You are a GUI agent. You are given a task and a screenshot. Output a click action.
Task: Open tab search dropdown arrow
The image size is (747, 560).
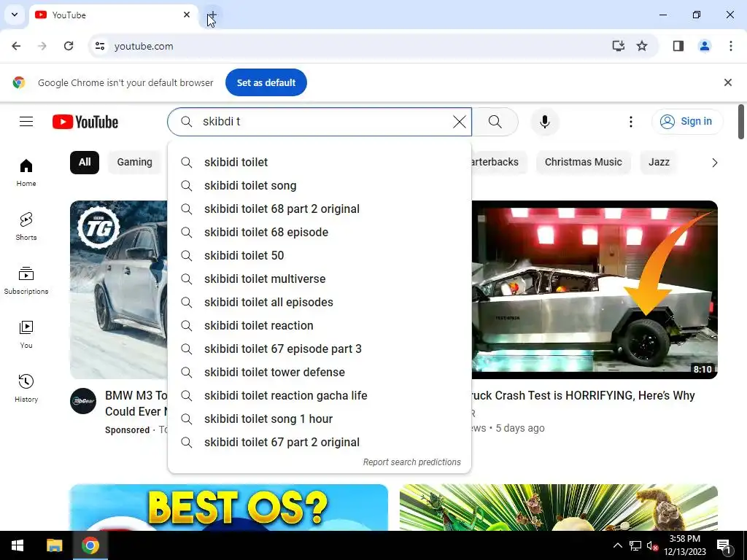click(15, 15)
